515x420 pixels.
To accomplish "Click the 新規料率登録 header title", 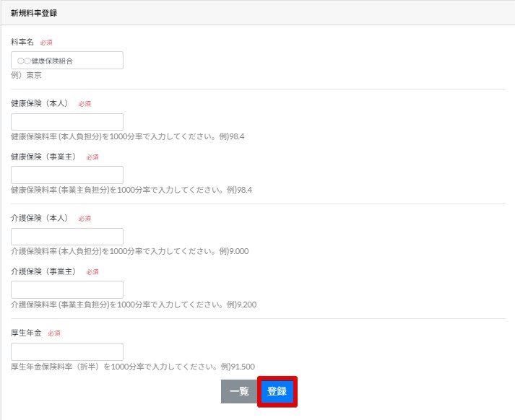I will [x=34, y=13].
